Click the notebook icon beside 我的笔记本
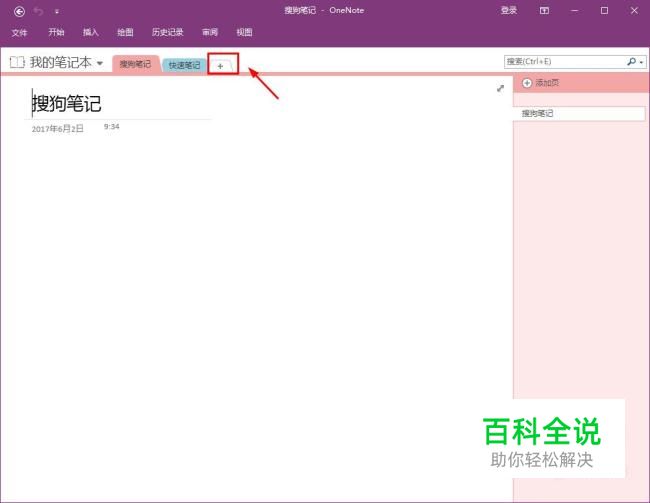The width and height of the screenshot is (650, 503). tap(17, 62)
